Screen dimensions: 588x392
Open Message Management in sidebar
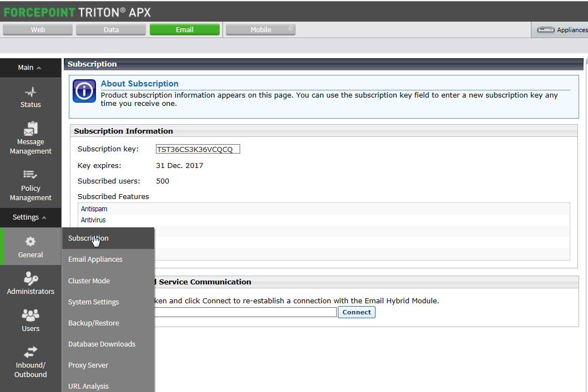[x=31, y=138]
